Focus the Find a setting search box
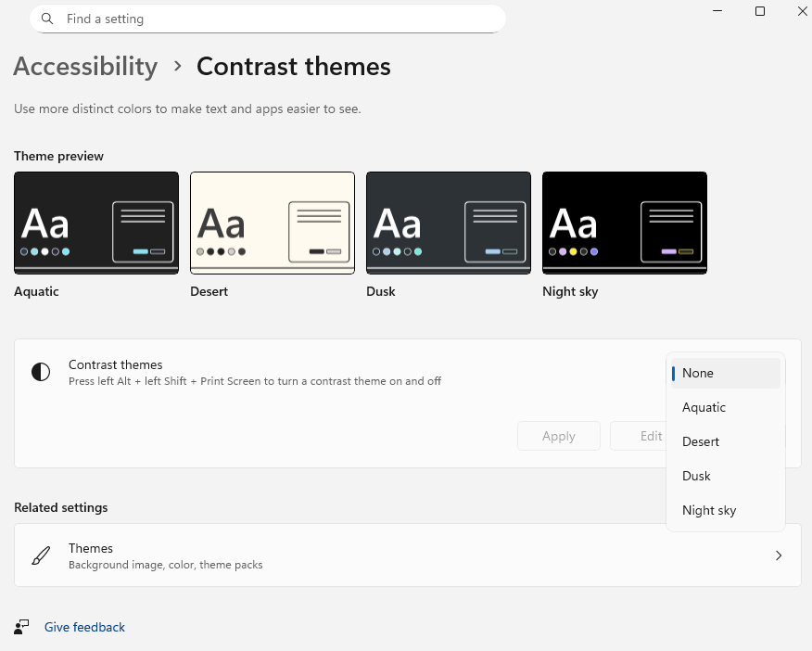This screenshot has height=651, width=812. click(278, 19)
